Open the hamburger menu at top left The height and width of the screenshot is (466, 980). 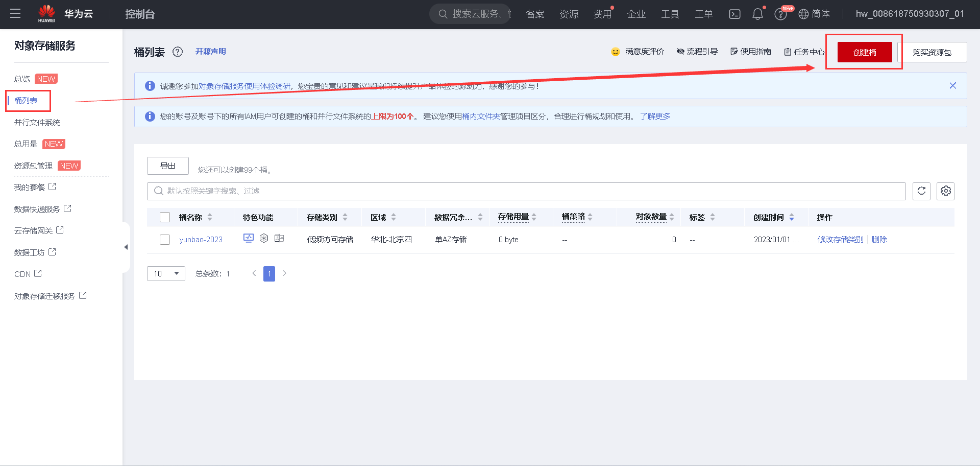[15, 14]
